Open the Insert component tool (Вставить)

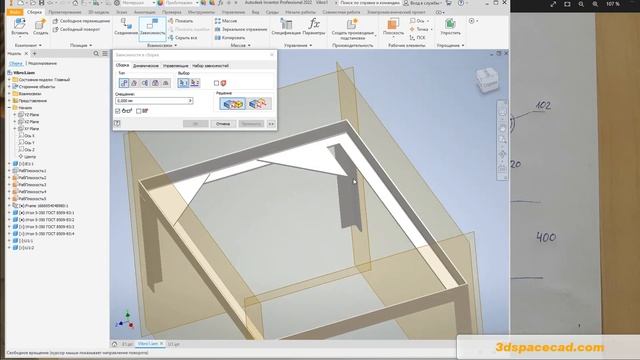19,27
